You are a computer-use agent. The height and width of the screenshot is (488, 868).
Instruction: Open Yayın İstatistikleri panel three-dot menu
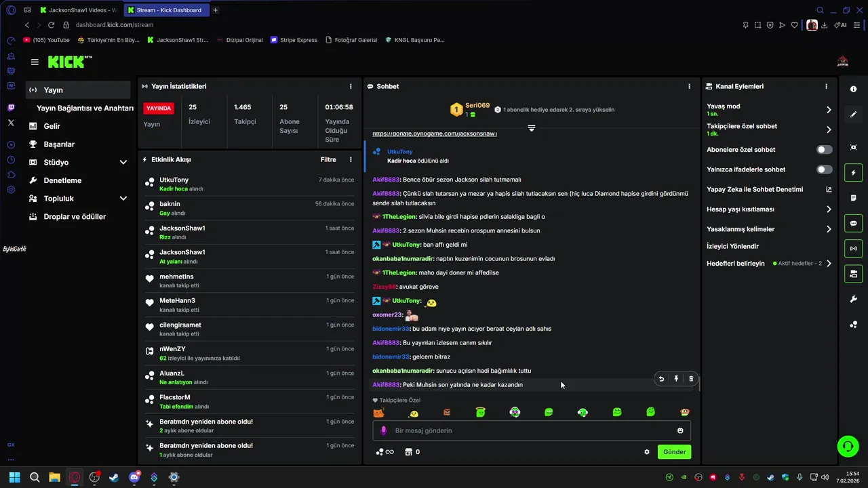351,86
